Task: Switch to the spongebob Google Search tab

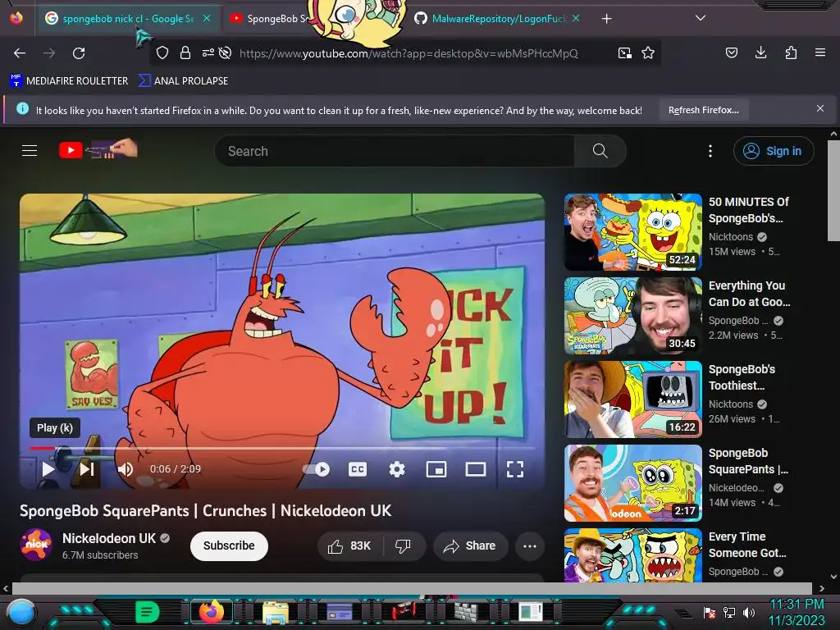Action: click(x=127, y=19)
